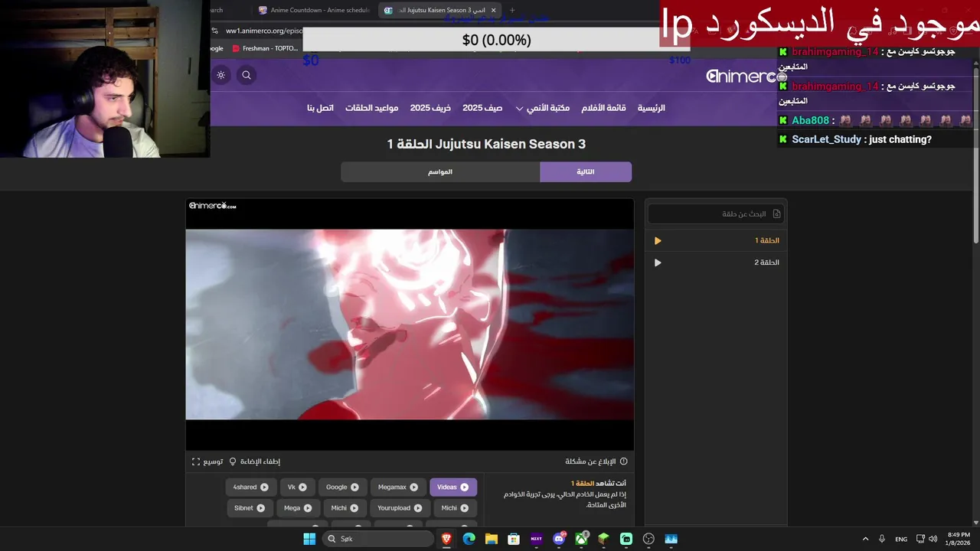This screenshot has height=551, width=980.
Task: Expand the مكتبة الأنمي dropdown menu
Action: point(542,108)
